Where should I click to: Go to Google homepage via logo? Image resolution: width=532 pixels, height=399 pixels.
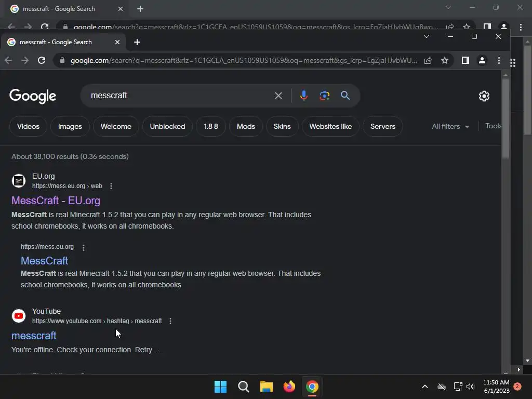point(33,96)
